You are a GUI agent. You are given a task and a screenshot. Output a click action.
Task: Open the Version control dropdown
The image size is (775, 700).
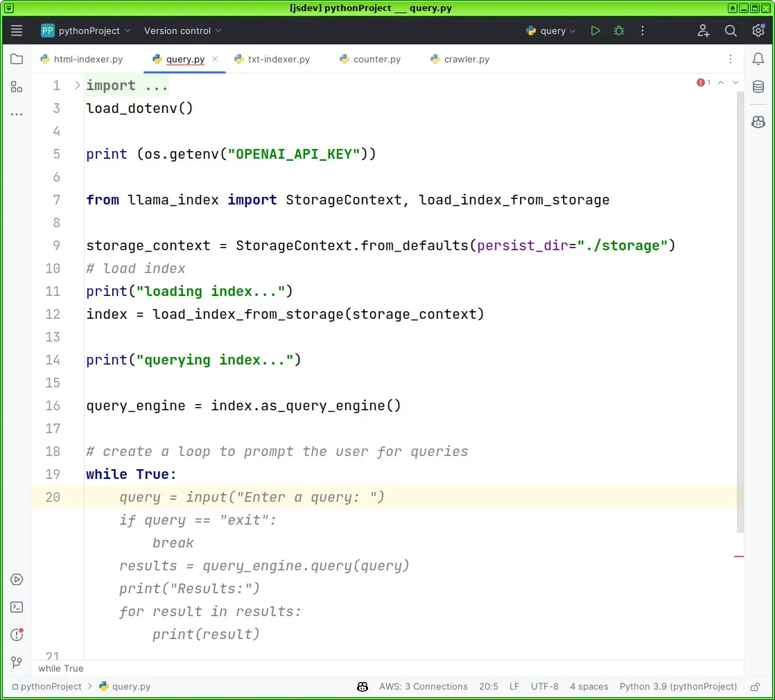(x=182, y=30)
